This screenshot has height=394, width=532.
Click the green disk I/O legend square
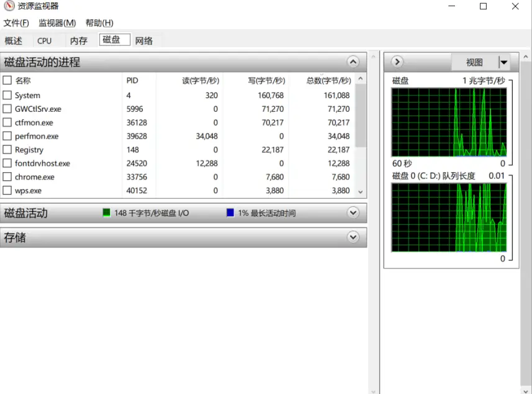point(107,213)
